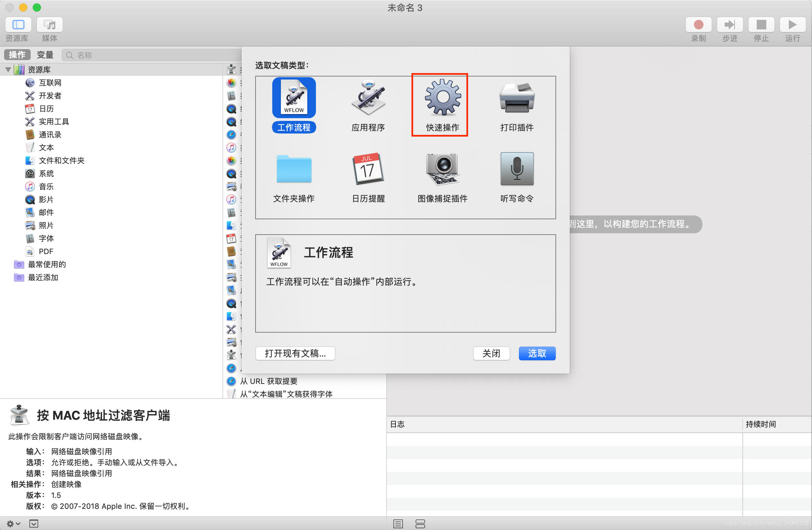The width and height of the screenshot is (812, 530).
Task: Choose the 听写命令 microphone icon
Action: [x=517, y=169]
